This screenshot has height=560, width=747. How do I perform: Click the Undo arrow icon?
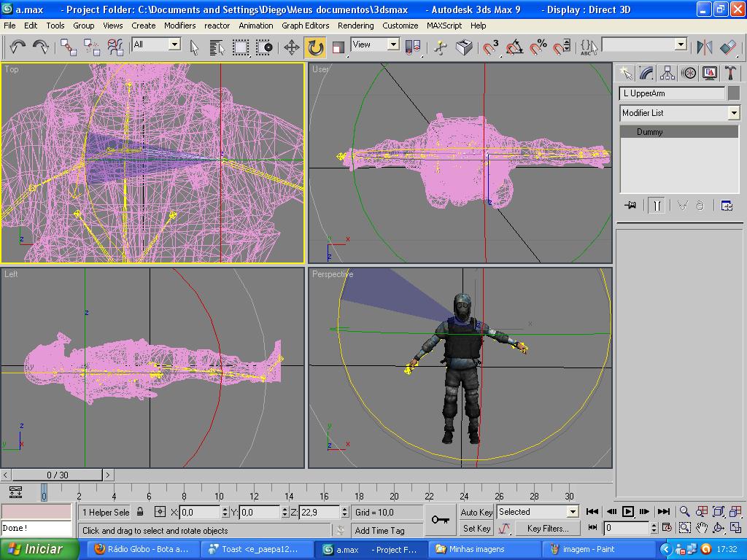click(18, 47)
